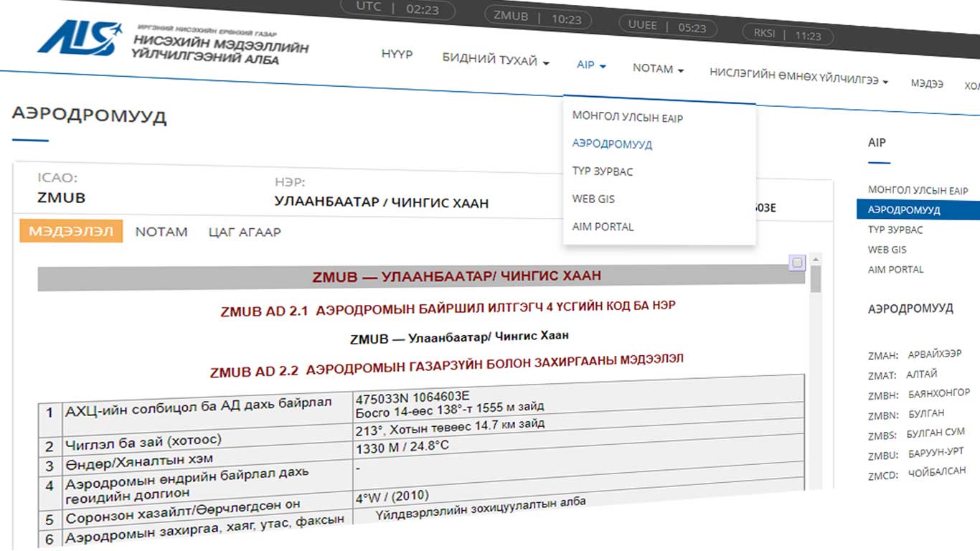Image resolution: width=980 pixels, height=551 pixels.
Task: Select ТУР ЗУРВАС in the AIP dropdown
Action: coord(603,171)
